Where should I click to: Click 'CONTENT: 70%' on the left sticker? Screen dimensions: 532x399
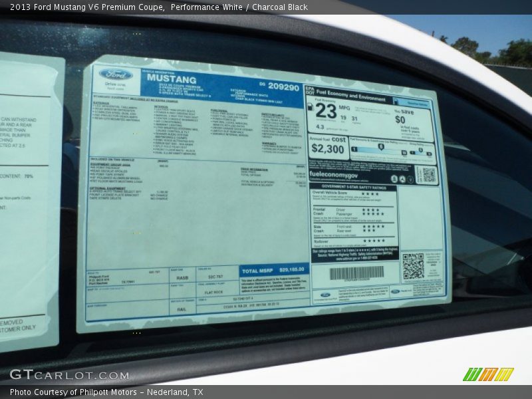[17, 176]
